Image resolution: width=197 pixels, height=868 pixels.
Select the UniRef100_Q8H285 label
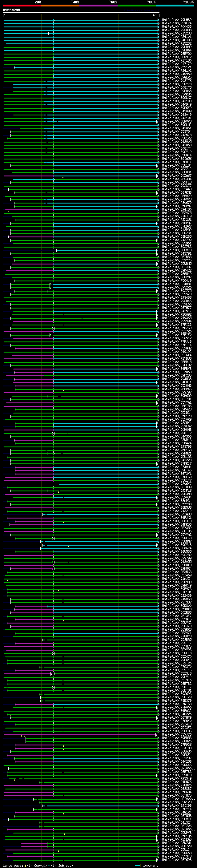177,236
